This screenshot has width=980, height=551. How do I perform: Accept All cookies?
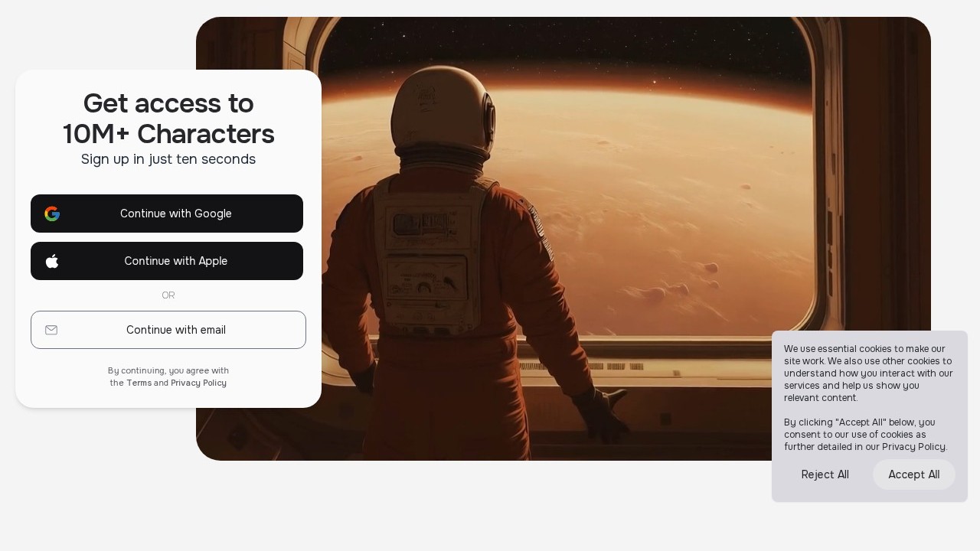pos(914,474)
